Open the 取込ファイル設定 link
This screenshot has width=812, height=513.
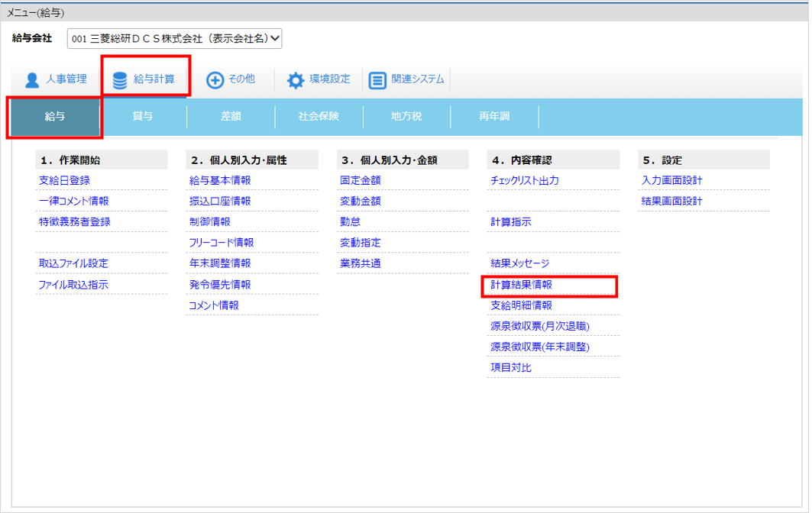point(73,263)
